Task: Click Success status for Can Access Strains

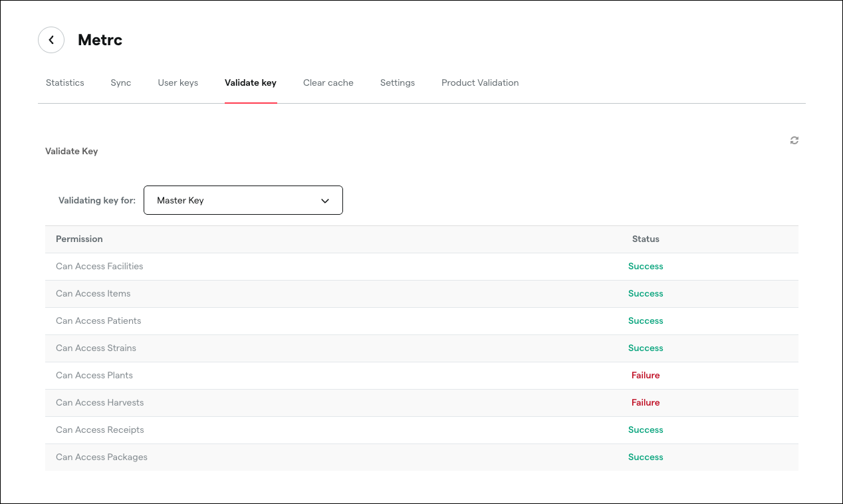Action: (x=646, y=348)
